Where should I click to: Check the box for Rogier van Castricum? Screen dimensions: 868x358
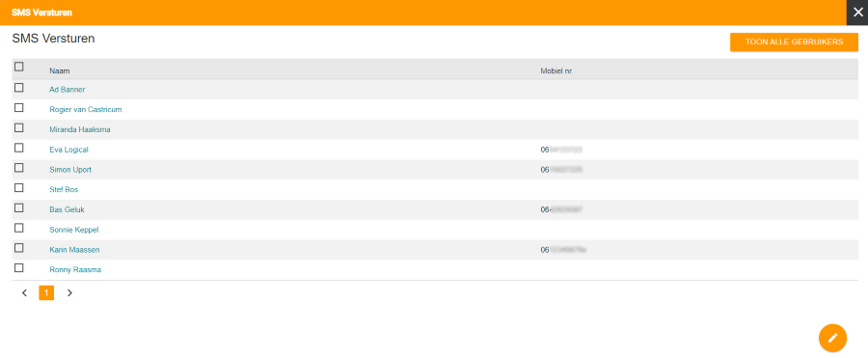[x=19, y=107]
